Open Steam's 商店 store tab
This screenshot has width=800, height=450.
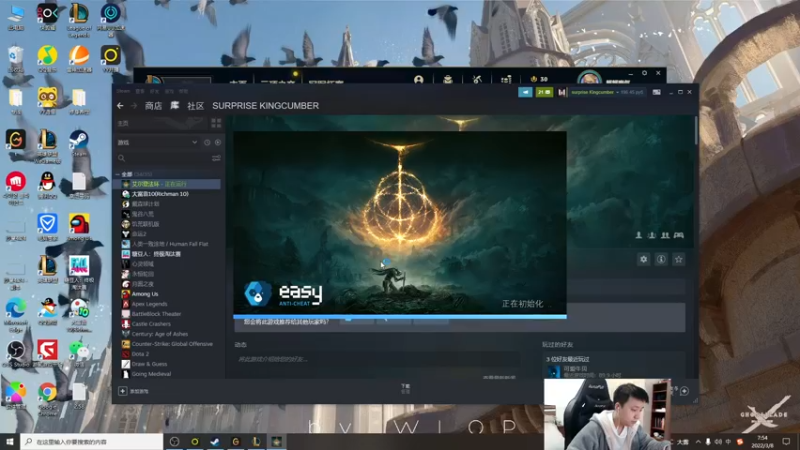click(x=153, y=106)
